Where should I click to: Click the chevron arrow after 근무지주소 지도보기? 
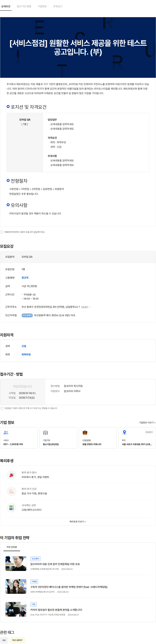coord(90,307)
